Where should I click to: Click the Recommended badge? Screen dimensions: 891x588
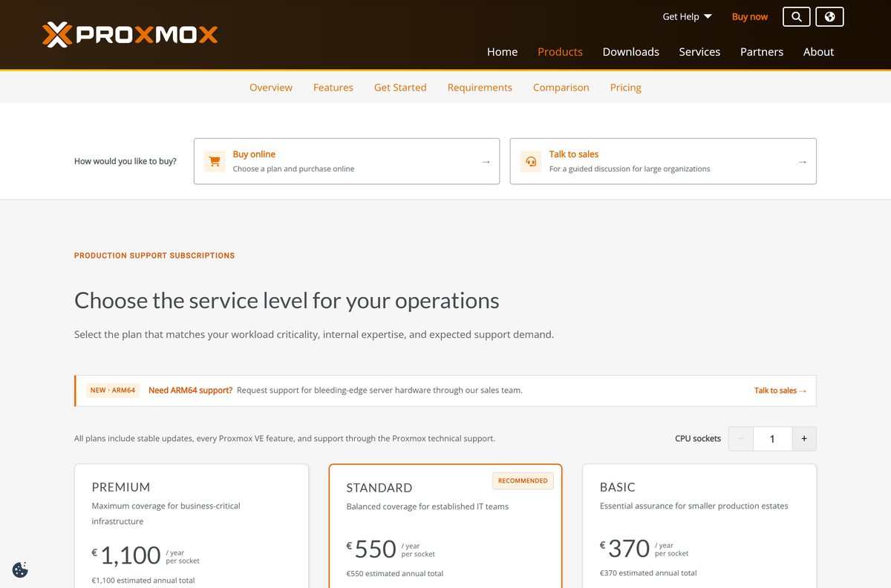pos(523,480)
